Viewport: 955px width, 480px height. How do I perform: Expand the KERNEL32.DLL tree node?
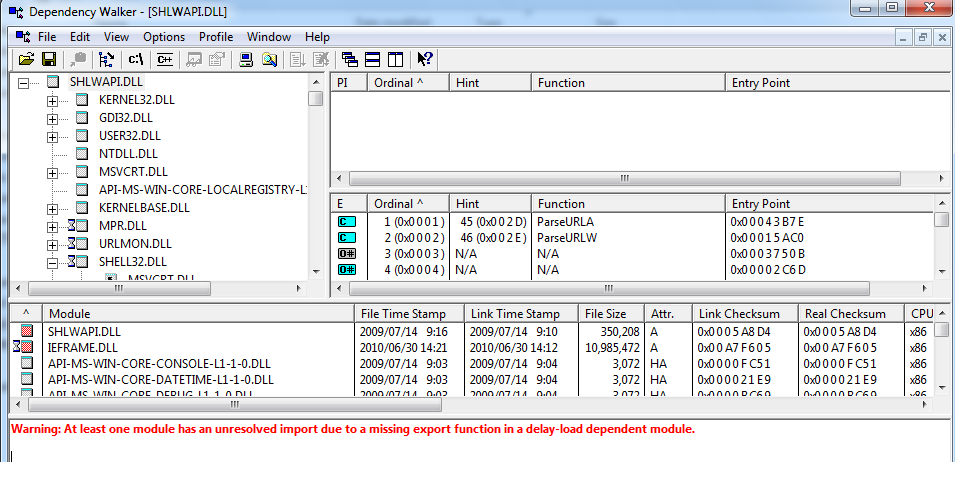pyautogui.click(x=53, y=100)
